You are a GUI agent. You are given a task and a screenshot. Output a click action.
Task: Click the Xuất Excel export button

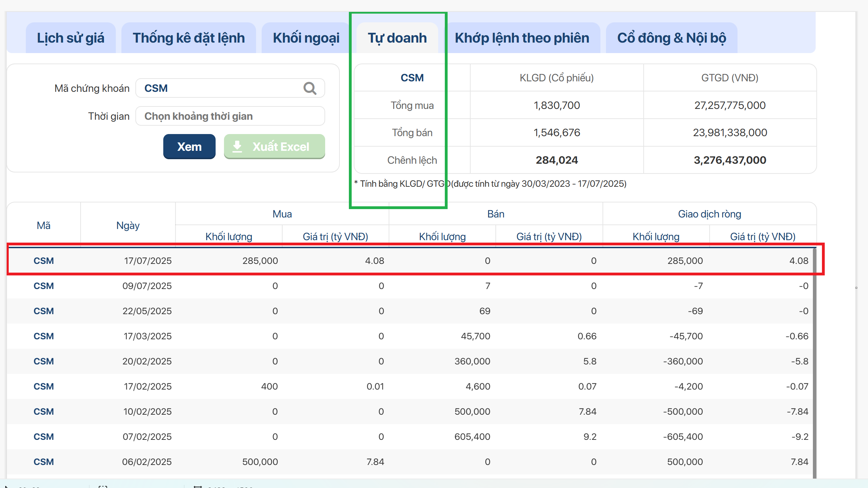pos(274,147)
